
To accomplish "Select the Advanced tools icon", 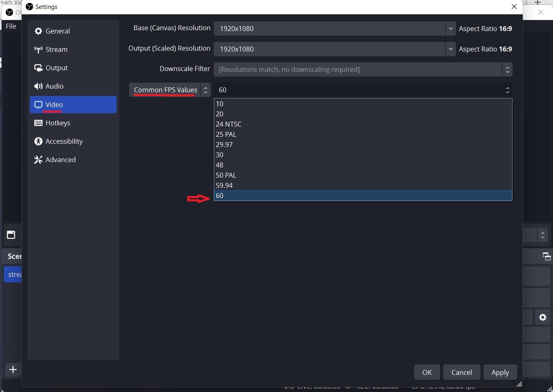I will (x=38, y=160).
